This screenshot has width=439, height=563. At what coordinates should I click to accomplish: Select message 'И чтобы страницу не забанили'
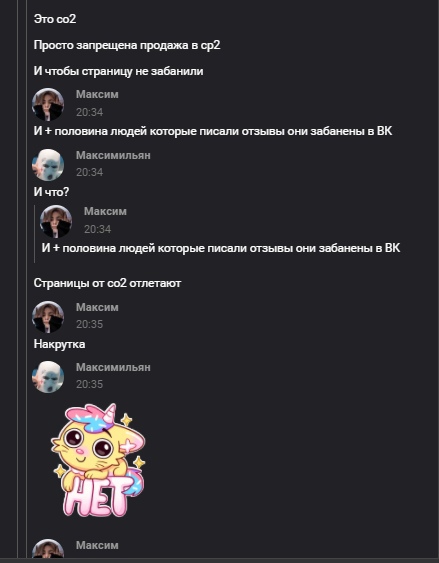point(118,71)
